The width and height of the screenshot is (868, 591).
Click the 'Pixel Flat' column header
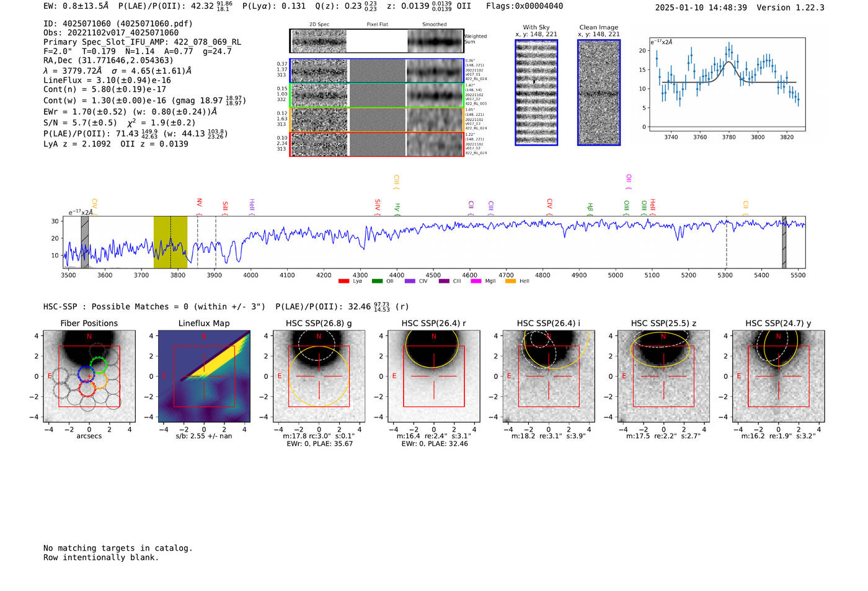tap(377, 25)
